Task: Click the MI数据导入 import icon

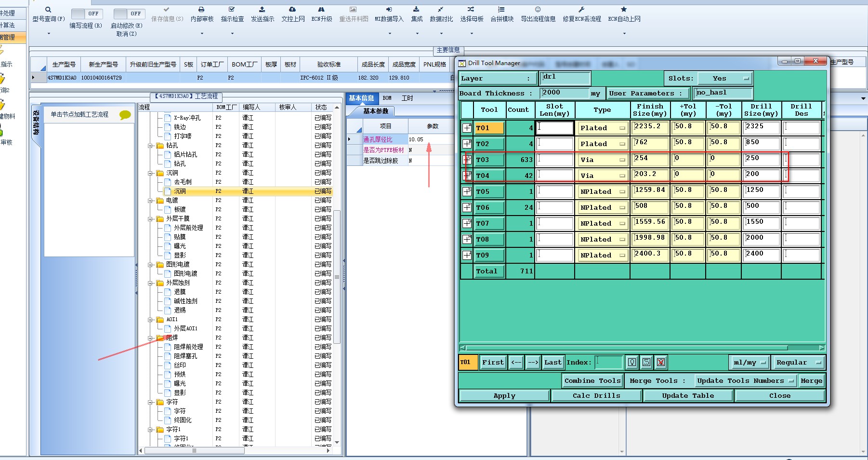Action: click(x=389, y=10)
